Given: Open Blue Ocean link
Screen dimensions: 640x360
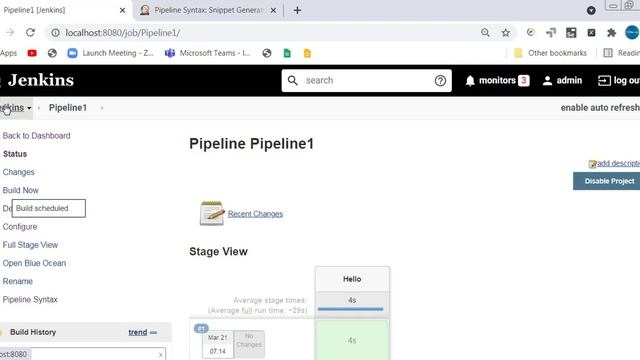Looking at the screenshot, I should pyautogui.click(x=34, y=263).
